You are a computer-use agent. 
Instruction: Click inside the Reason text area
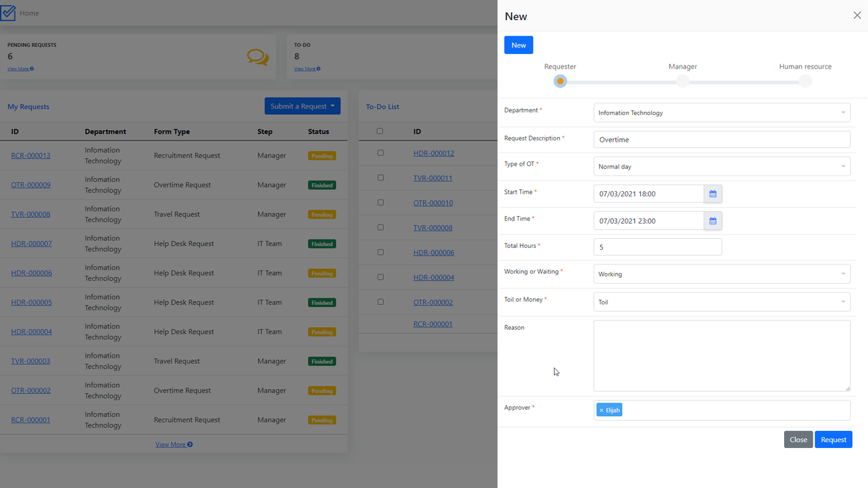[721, 356]
